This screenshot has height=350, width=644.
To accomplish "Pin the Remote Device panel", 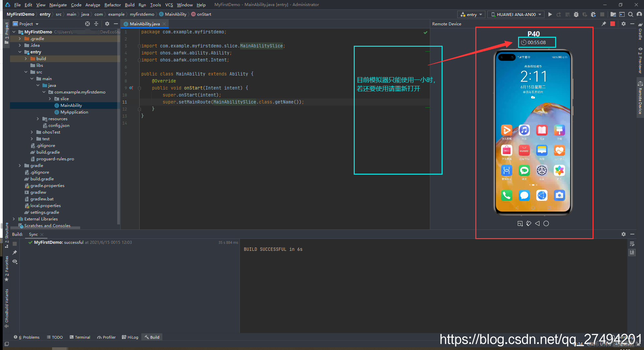I will [x=604, y=24].
